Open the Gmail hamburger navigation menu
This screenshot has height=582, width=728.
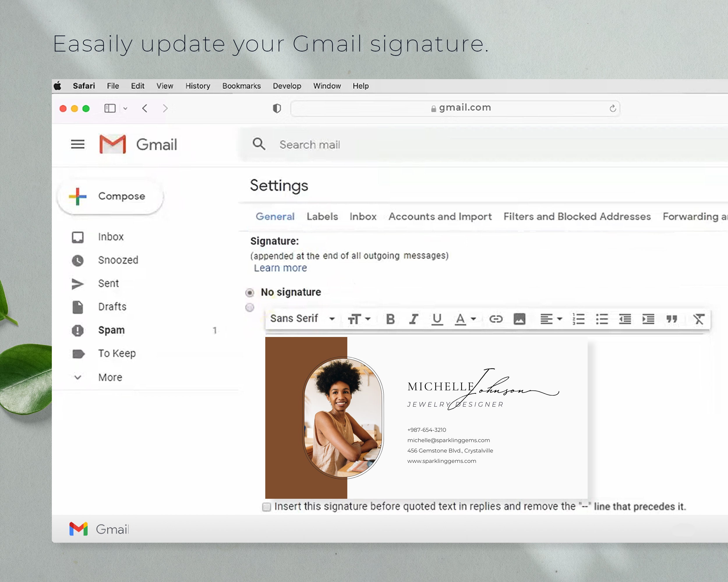pyautogui.click(x=78, y=144)
